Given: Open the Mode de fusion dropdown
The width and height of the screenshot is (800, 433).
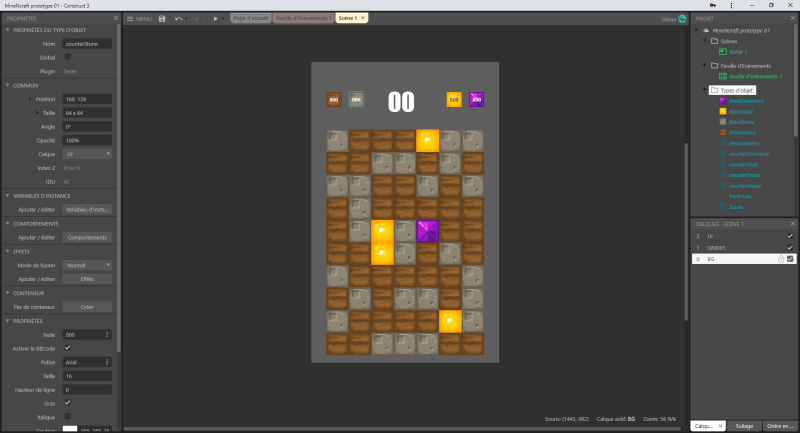Looking at the screenshot, I should point(87,265).
